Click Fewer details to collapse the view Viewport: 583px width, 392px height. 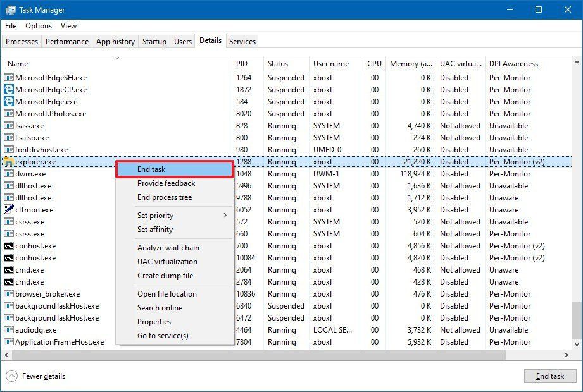point(42,376)
